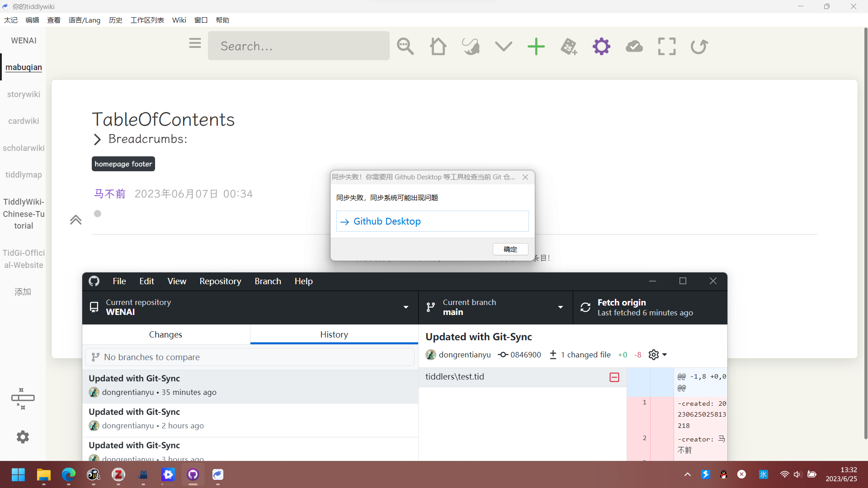The height and width of the screenshot is (488, 868).
Task: Open the Branch menu in GitHub Desktop
Action: (268, 281)
